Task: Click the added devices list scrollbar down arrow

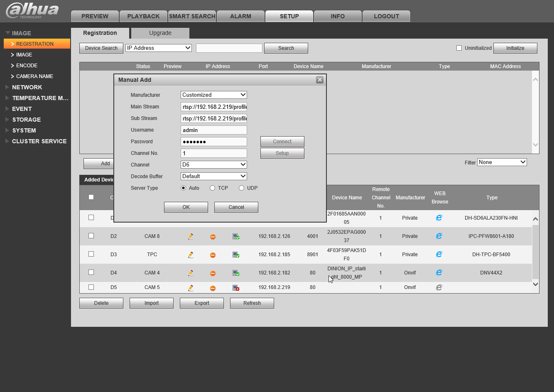Action: pos(535,284)
